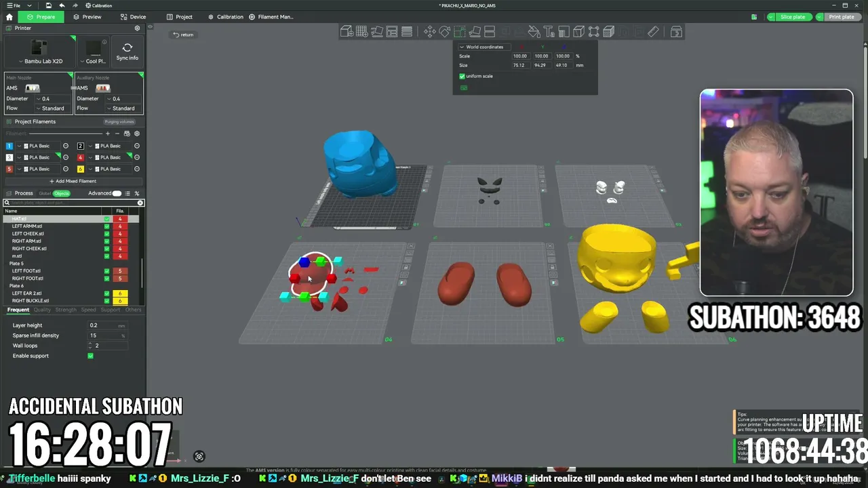Toggle the LEFT ARMM.stl checkbox

click(106, 226)
